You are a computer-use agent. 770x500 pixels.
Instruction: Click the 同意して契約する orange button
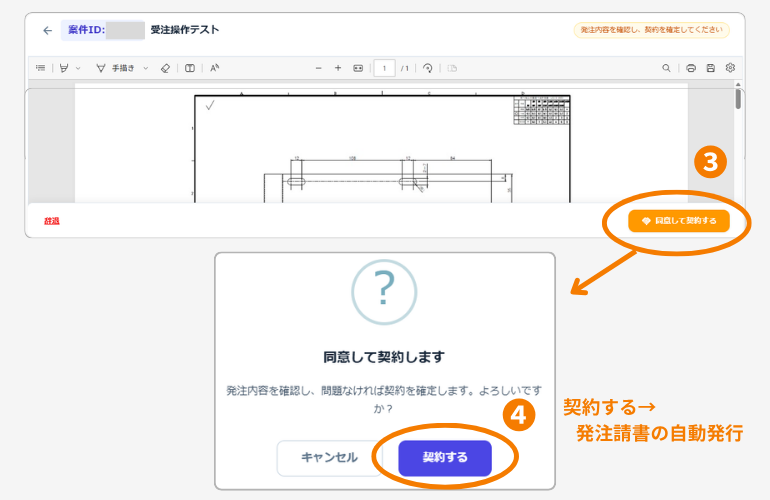(679, 221)
